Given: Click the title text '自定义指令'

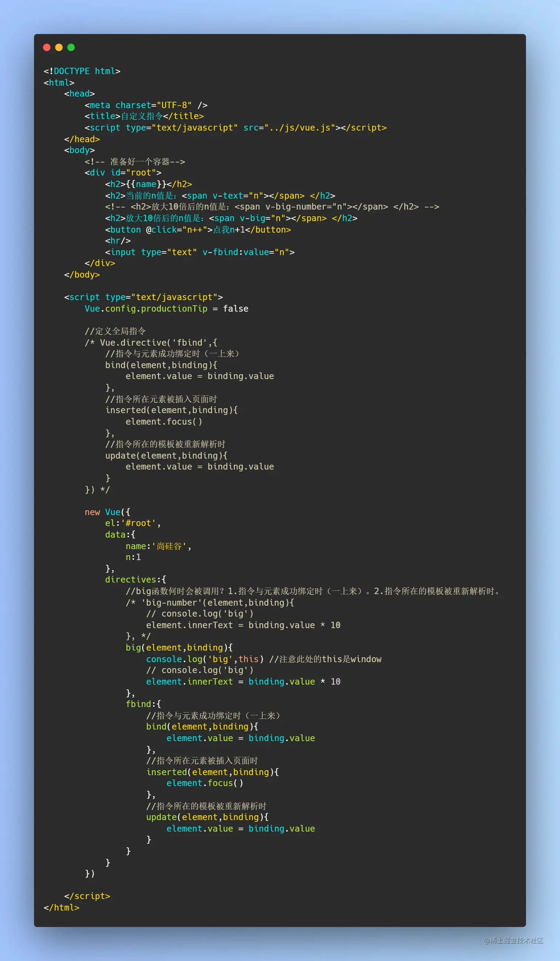Looking at the screenshot, I should [x=142, y=116].
